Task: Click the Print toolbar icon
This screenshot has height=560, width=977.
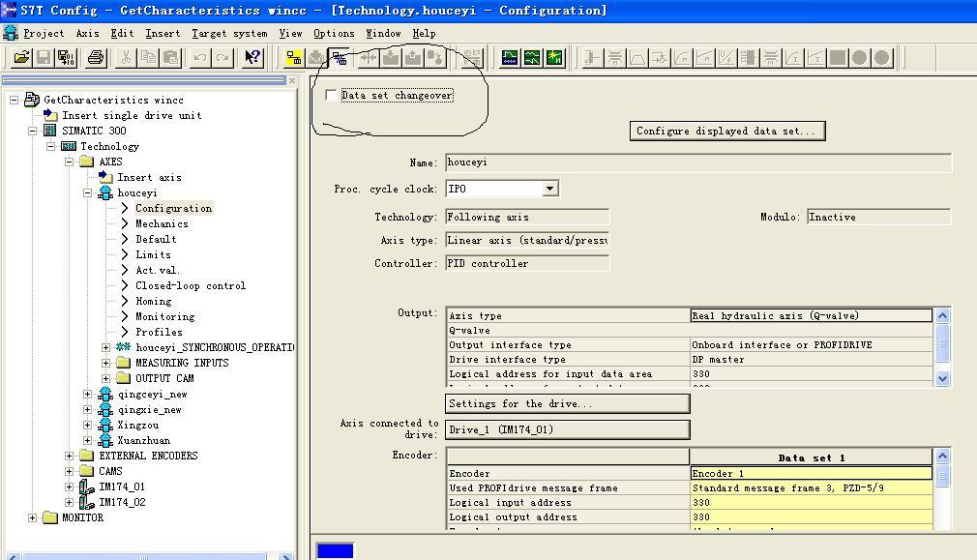Action: [96, 58]
